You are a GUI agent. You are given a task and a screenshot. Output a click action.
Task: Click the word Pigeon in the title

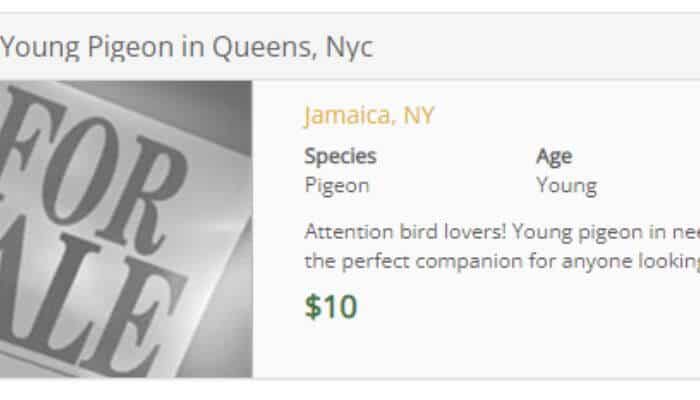130,48
